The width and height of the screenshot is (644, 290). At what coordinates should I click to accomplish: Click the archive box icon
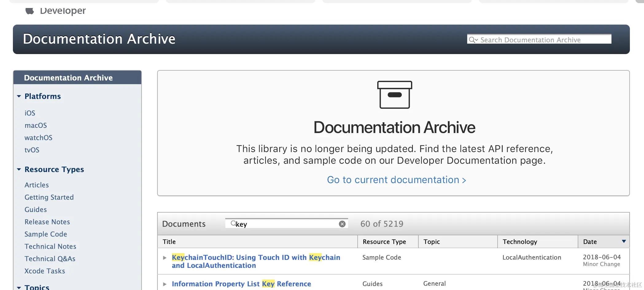tap(394, 95)
